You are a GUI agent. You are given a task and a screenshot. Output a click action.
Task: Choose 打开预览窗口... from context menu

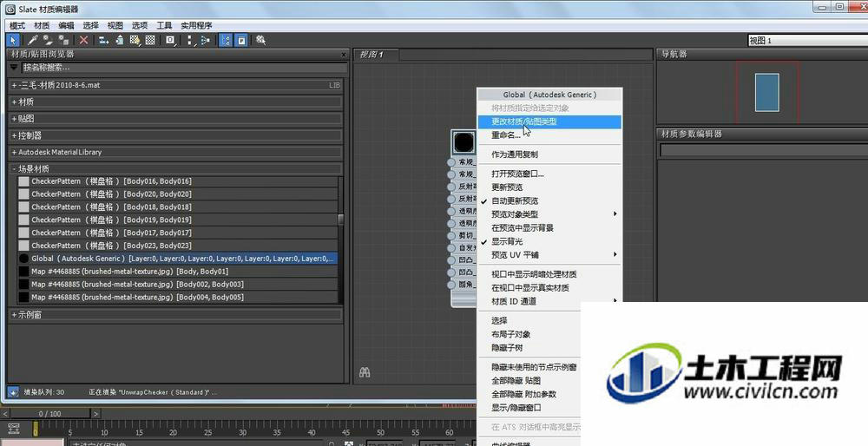(x=549, y=174)
